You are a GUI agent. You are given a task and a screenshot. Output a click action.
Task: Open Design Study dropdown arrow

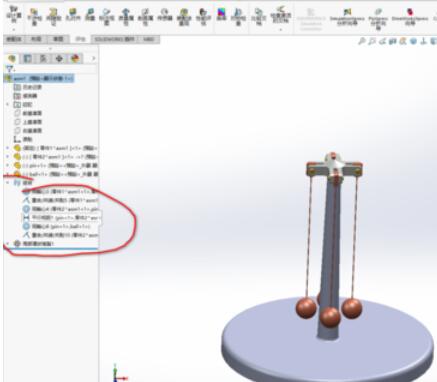click(14, 30)
